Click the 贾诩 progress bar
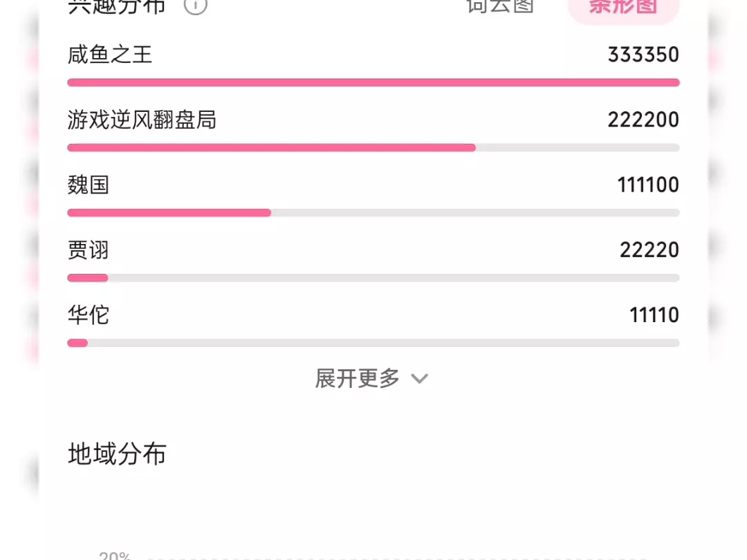 pyautogui.click(x=373, y=278)
